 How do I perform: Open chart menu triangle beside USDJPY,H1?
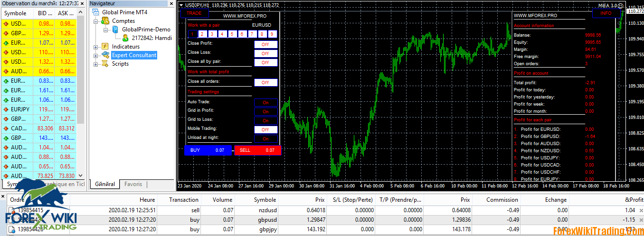coord(181,5)
